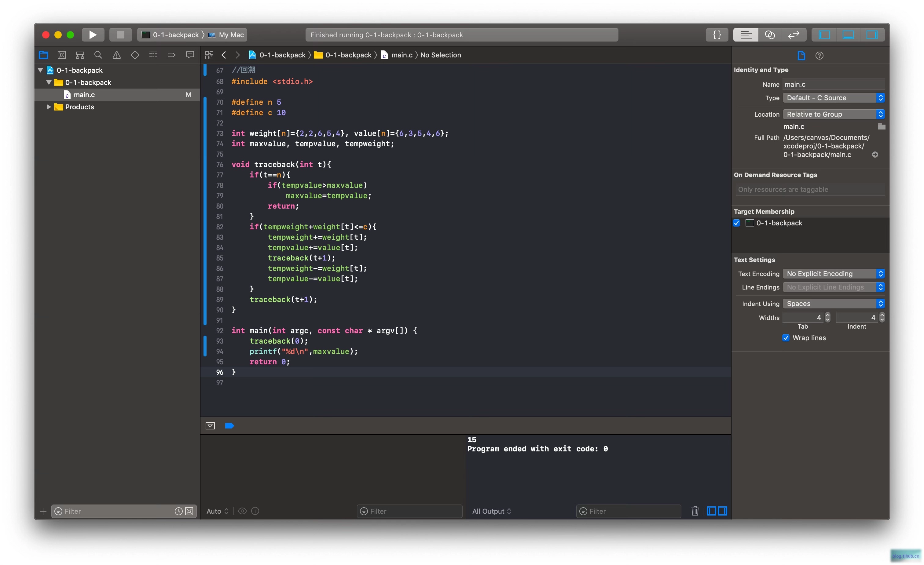This screenshot has height=565, width=924.
Task: Click the print description info icon
Action: [255, 511]
